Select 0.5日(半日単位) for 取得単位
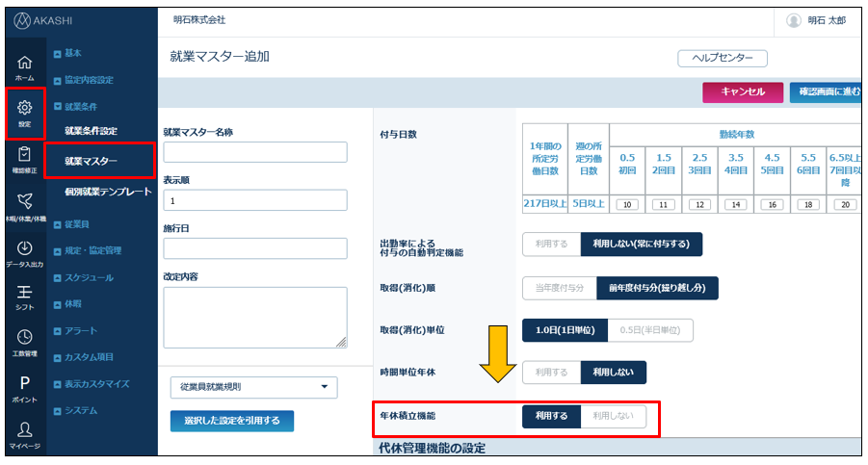The width and height of the screenshot is (868, 465). (650, 330)
